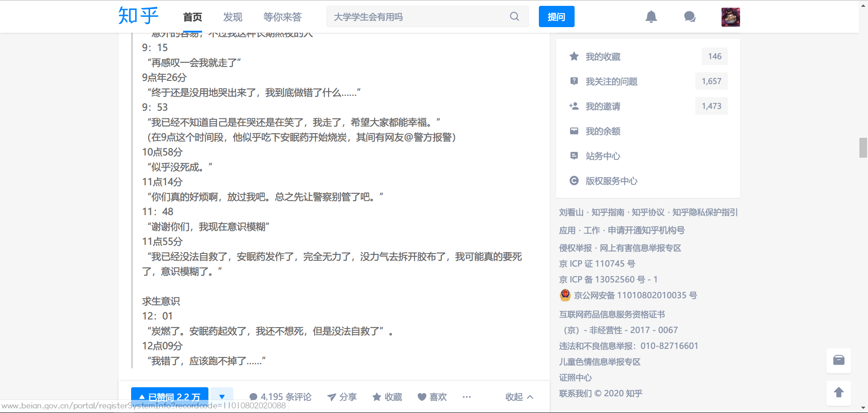Focus the search input field
Screen dimensions: 868x413
pyautogui.click(x=418, y=17)
